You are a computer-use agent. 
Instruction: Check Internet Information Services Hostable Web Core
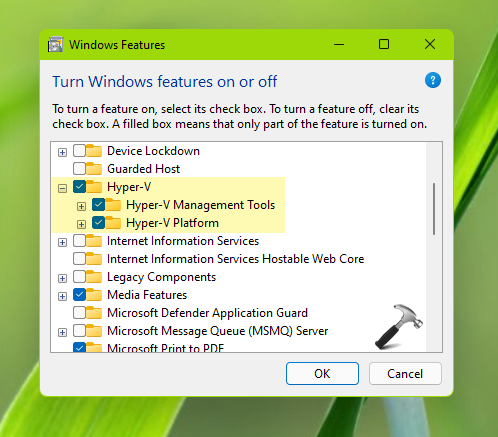(79, 259)
